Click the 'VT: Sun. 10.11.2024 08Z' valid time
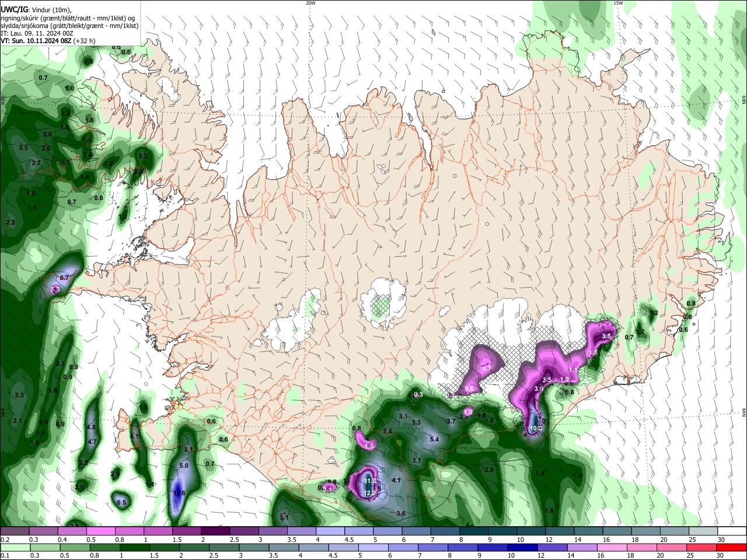 pyautogui.click(x=36, y=41)
